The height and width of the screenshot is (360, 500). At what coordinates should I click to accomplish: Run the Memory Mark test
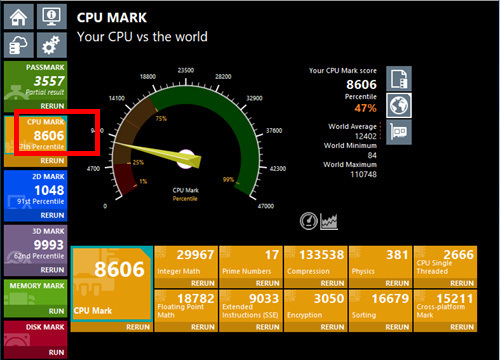coord(56,311)
